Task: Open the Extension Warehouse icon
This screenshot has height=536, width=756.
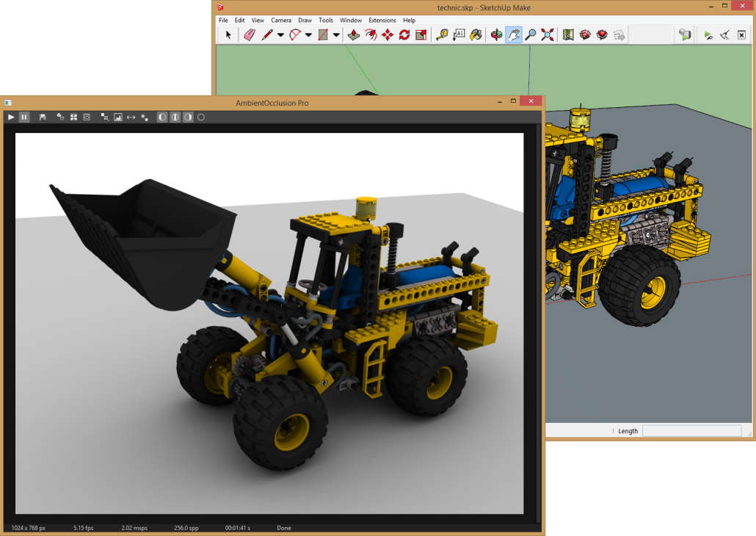Action: pyautogui.click(x=602, y=35)
